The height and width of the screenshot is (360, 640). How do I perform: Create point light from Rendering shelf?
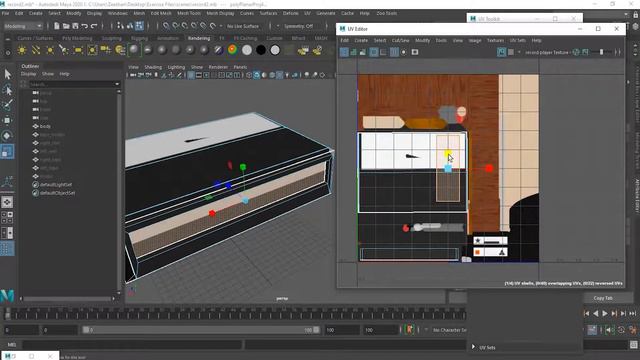(x=50, y=50)
